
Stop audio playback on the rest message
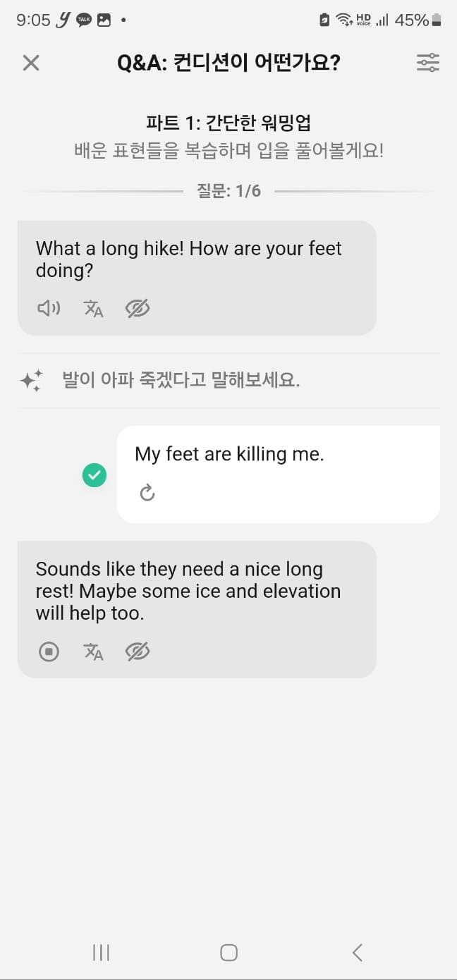point(48,651)
